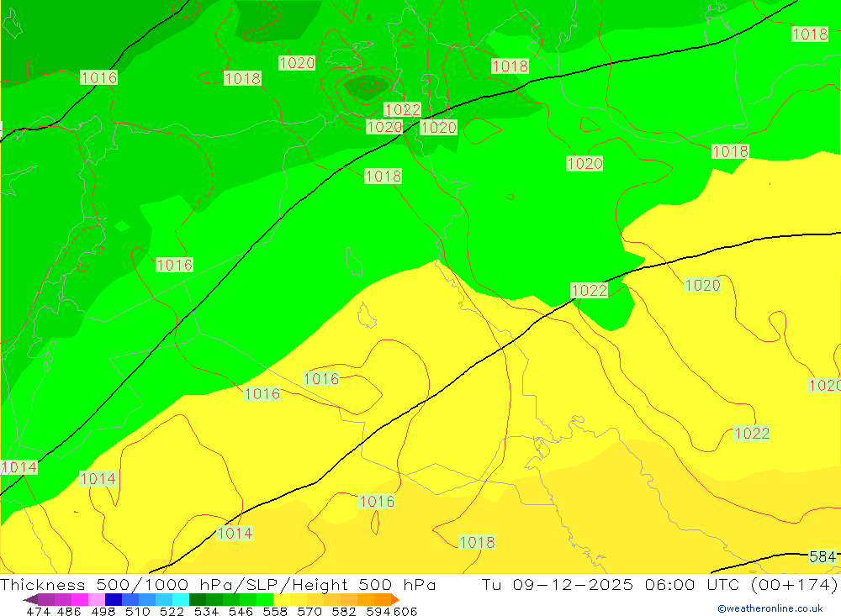Click the 570 legend value
The width and height of the screenshot is (841, 616).
309,611
